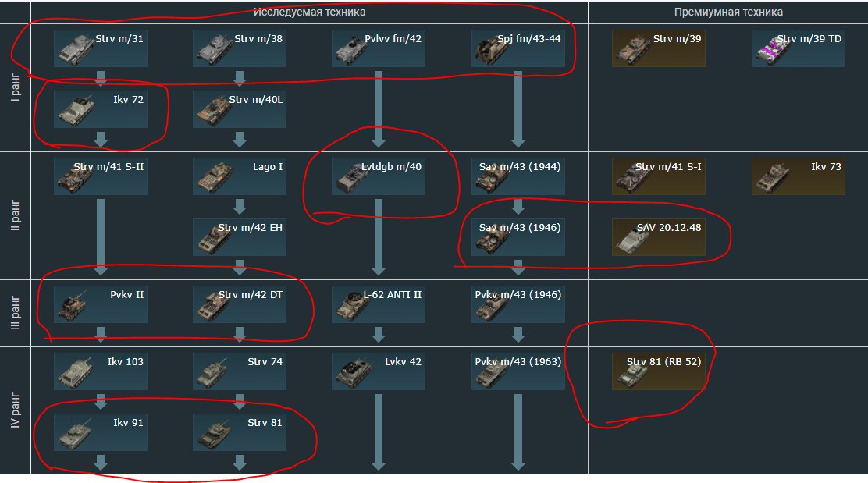The image size is (868, 483).
Task: Select the Lvkv 42 anti-air vehicle
Action: (x=379, y=371)
